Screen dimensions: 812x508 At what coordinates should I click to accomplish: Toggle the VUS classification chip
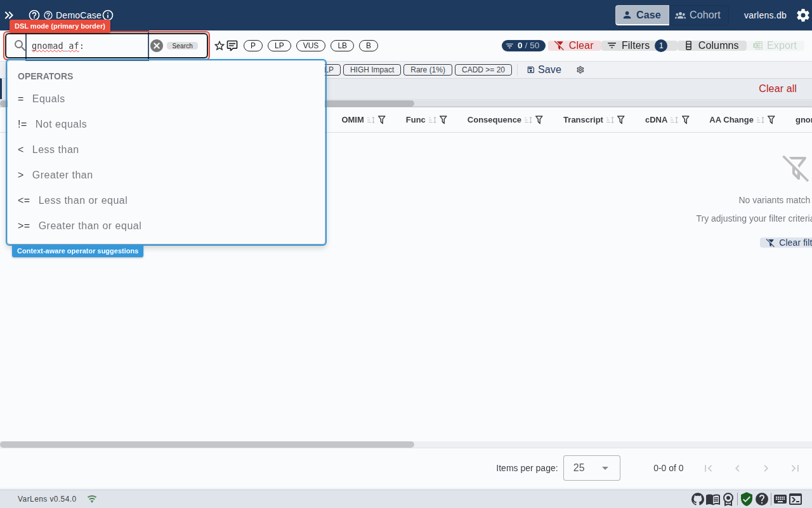[310, 45]
